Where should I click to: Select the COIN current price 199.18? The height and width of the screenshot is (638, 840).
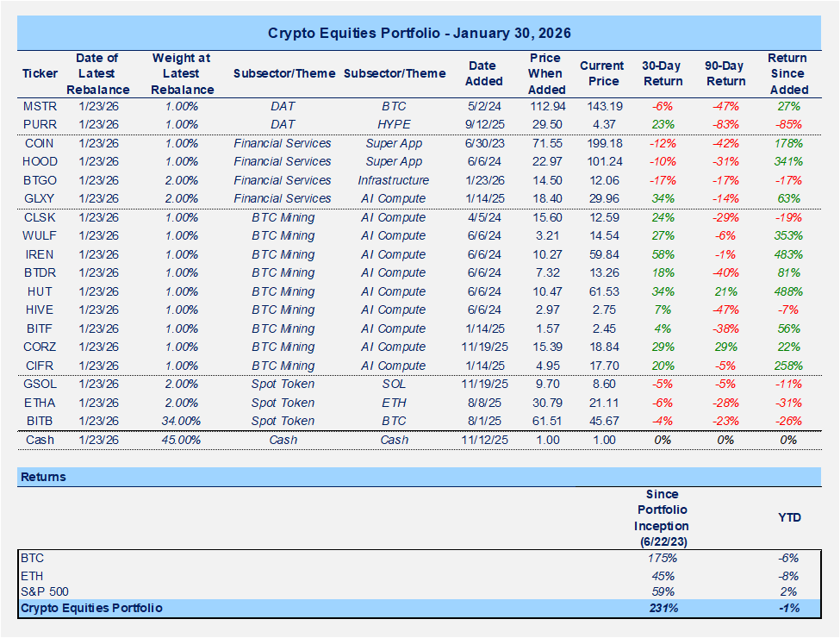[600, 143]
